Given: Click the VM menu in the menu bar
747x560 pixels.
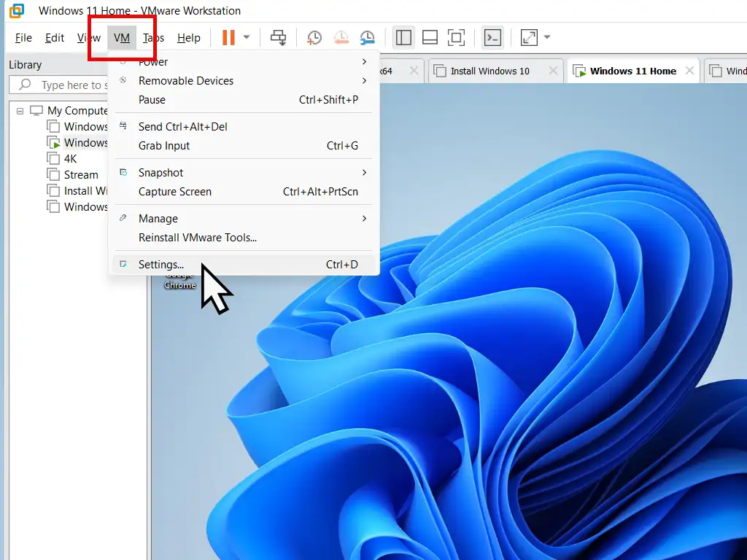Looking at the screenshot, I should point(122,38).
